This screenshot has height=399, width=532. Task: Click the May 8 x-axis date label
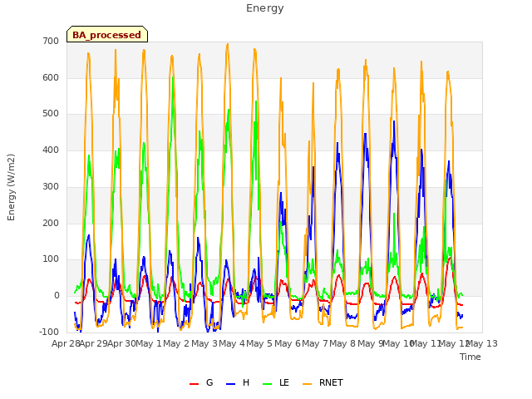point(342,343)
